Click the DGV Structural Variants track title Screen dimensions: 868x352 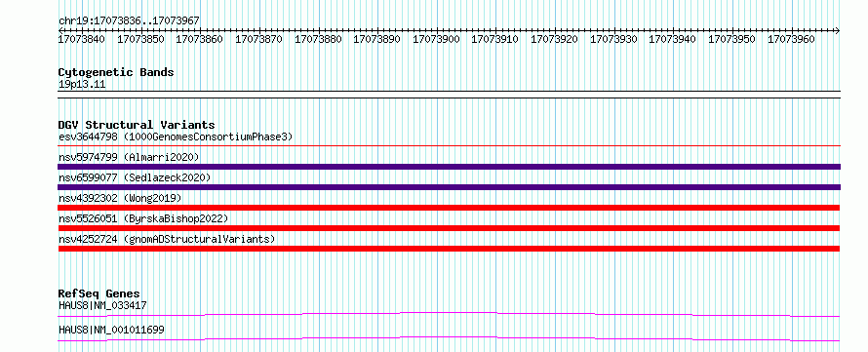[137, 125]
